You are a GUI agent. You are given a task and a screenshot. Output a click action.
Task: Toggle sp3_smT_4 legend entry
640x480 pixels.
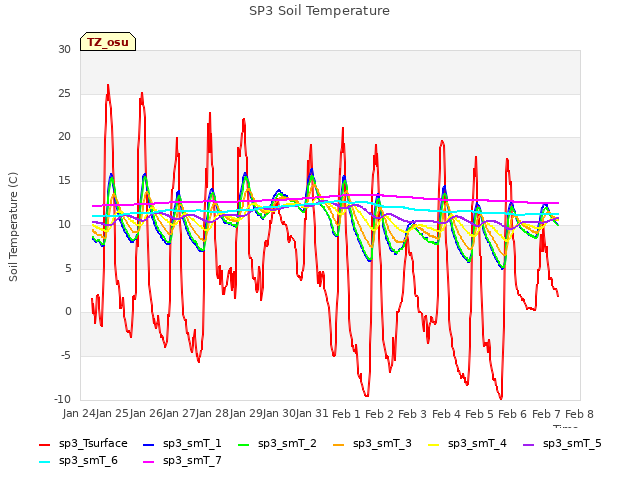tap(467, 444)
